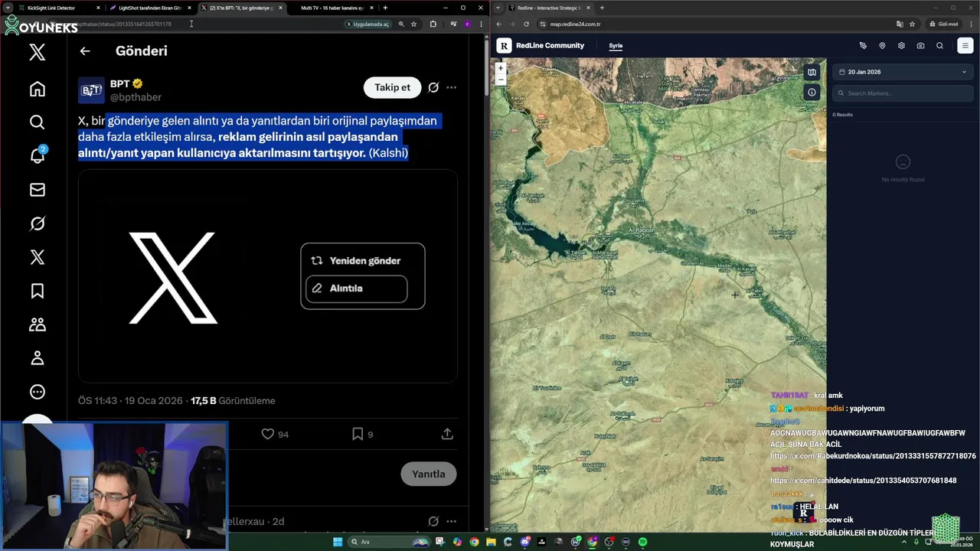
Task: Expand the 20 Jan 2026 date dropdown
Action: coord(903,72)
